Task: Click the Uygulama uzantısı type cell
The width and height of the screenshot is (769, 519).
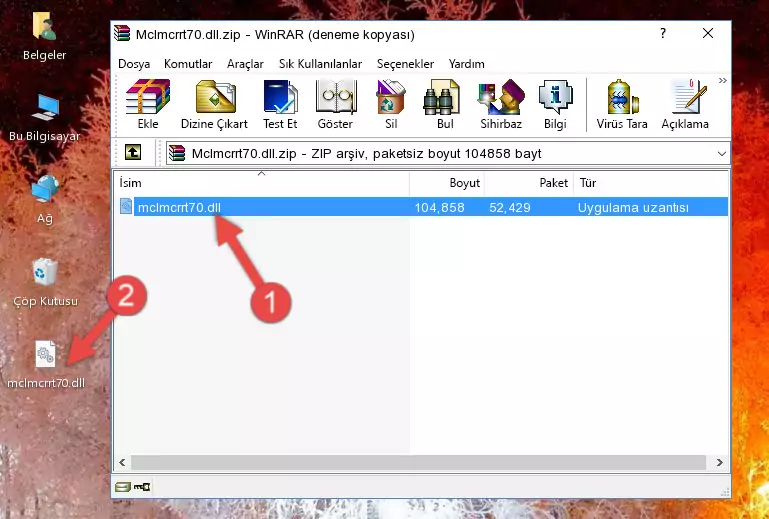Action: coord(633,208)
